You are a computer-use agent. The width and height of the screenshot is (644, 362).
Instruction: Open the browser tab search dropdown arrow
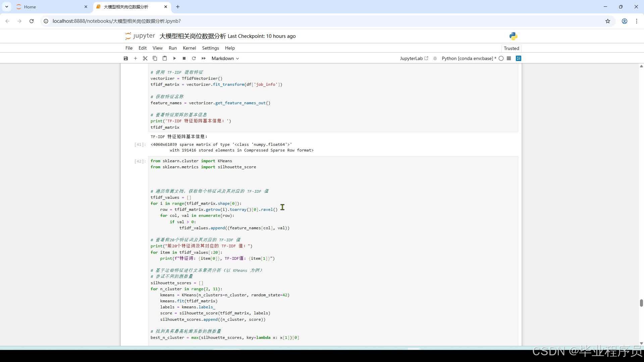(x=7, y=7)
